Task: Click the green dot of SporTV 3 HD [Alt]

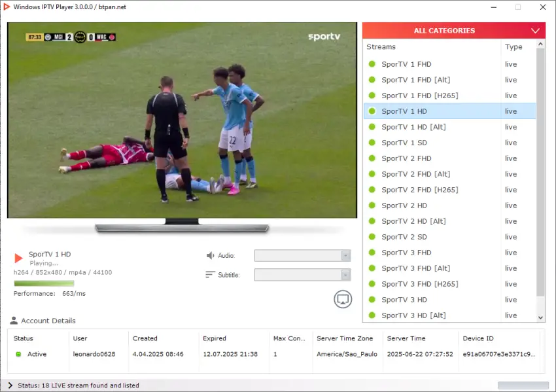Action: [x=372, y=315]
